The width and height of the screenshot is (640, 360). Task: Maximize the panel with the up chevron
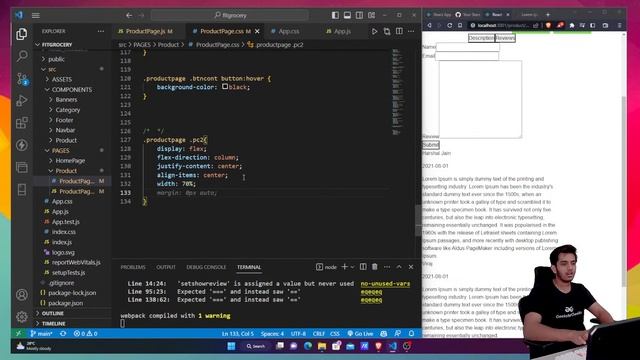pyautogui.click(x=399, y=267)
